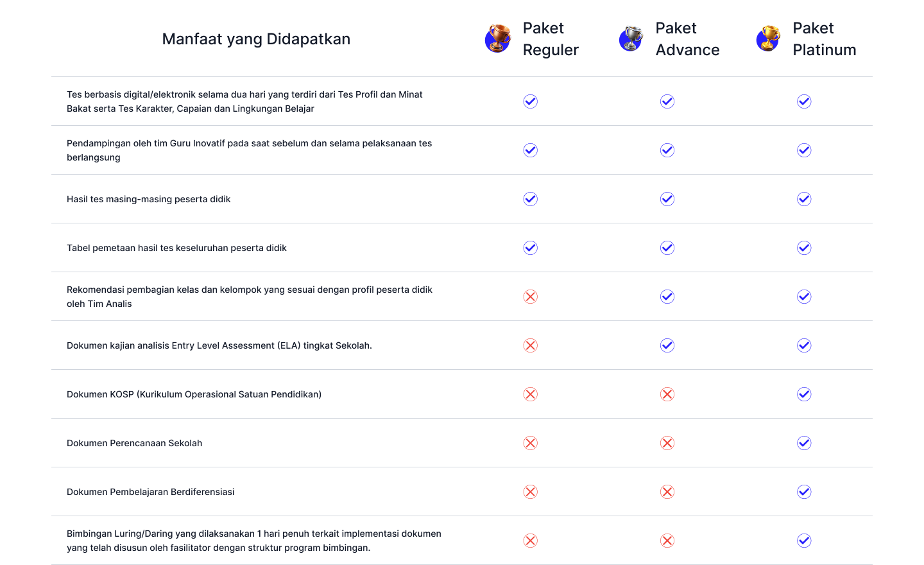Click the Dokumen KOSP benefit text

tap(194, 394)
